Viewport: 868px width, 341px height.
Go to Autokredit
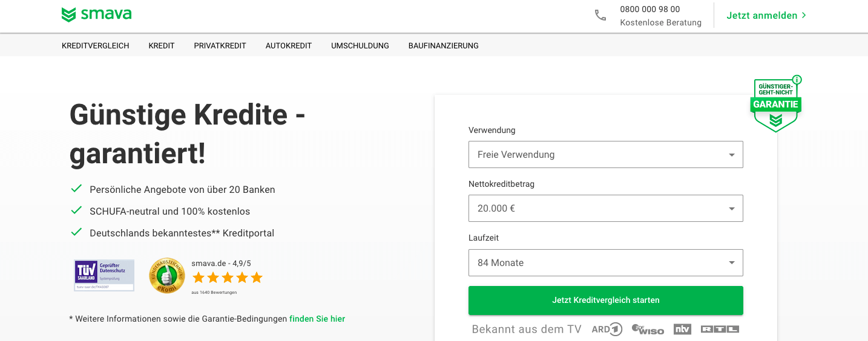click(x=289, y=46)
